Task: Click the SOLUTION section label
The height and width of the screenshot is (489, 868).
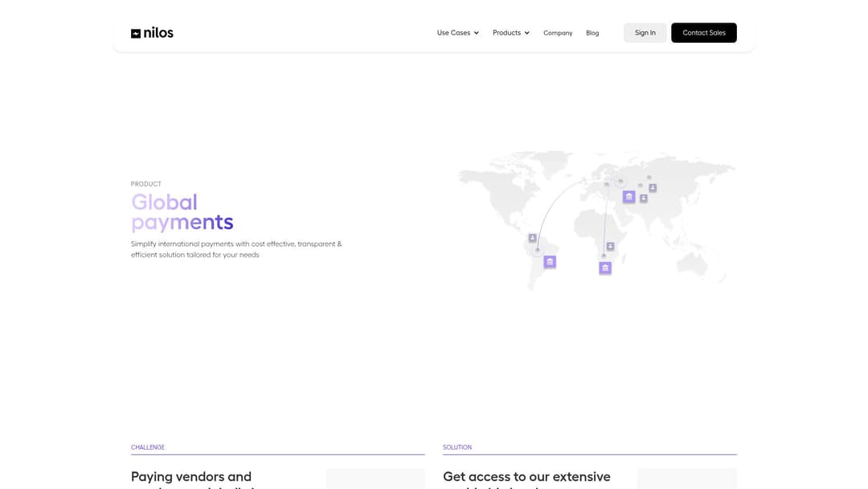Action: click(457, 447)
